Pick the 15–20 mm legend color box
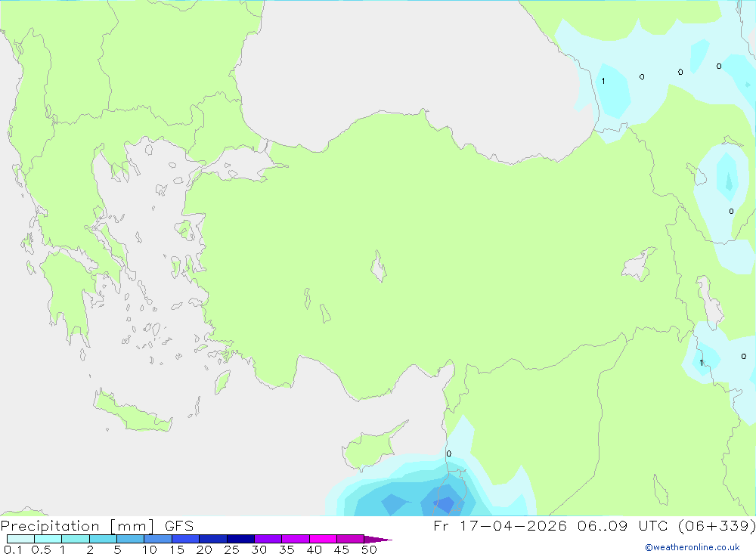The height and width of the screenshot is (554, 756). [x=186, y=539]
